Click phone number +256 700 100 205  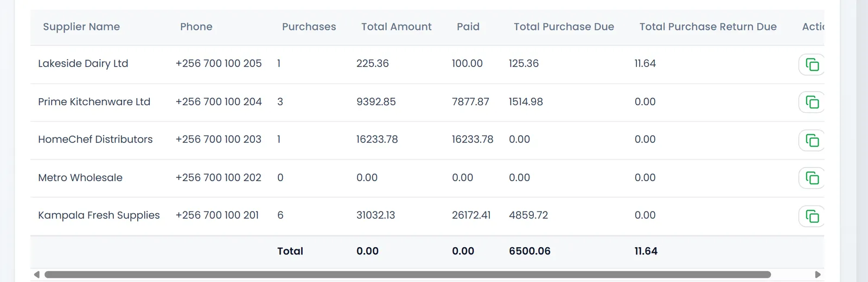coord(219,63)
